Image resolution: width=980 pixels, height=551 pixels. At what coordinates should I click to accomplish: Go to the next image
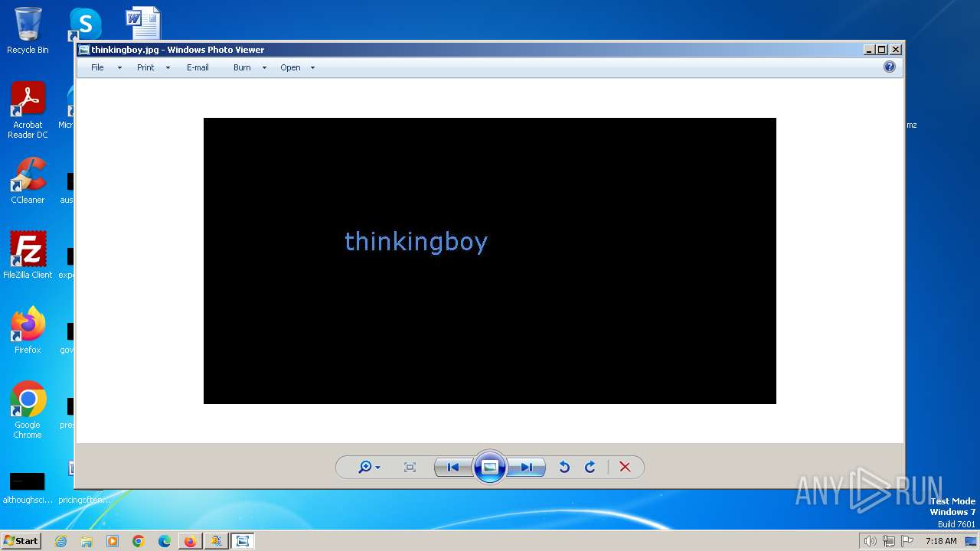coord(527,467)
